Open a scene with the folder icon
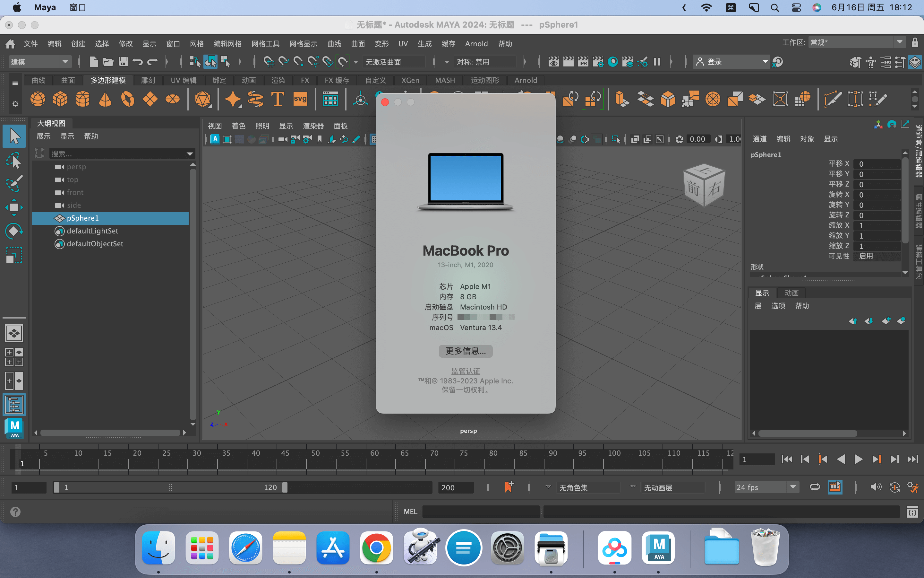924x578 pixels. pyautogui.click(x=108, y=62)
